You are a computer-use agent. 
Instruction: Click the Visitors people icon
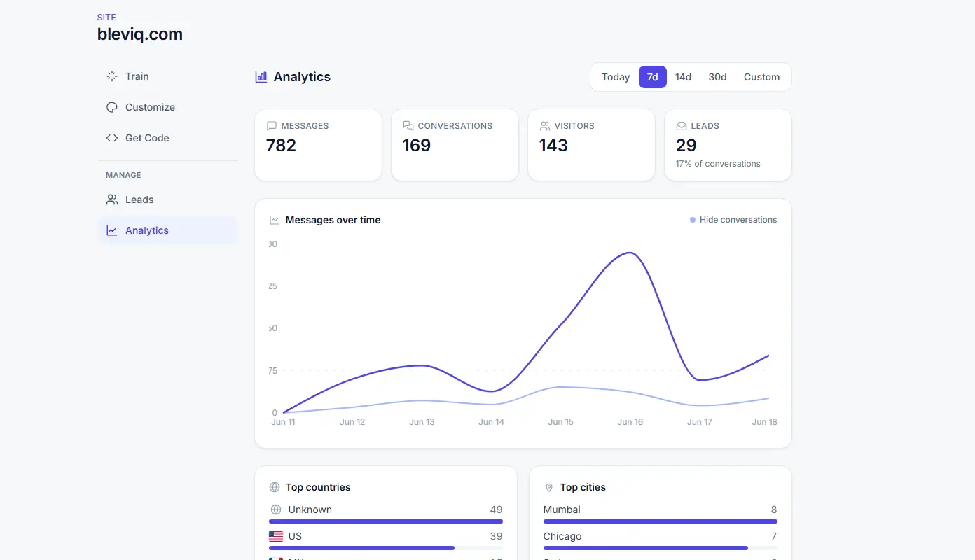545,126
